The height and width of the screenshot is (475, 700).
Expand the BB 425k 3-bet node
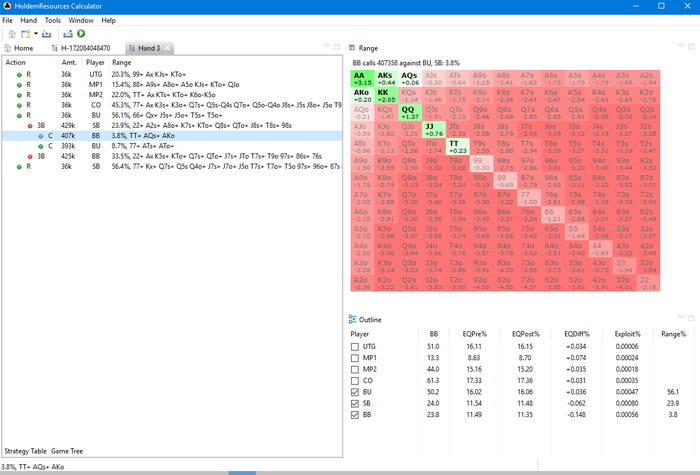coord(20,157)
